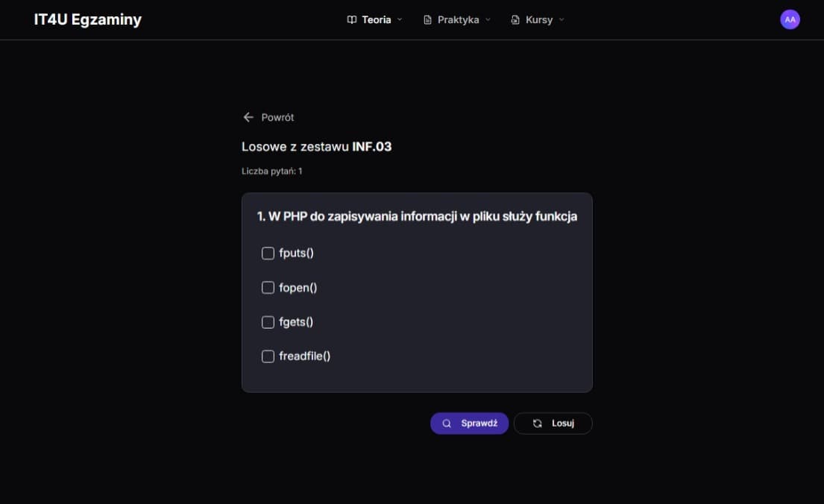The width and height of the screenshot is (824, 504).
Task: Go to IT4U Egzaminy home logo
Action: click(87, 19)
